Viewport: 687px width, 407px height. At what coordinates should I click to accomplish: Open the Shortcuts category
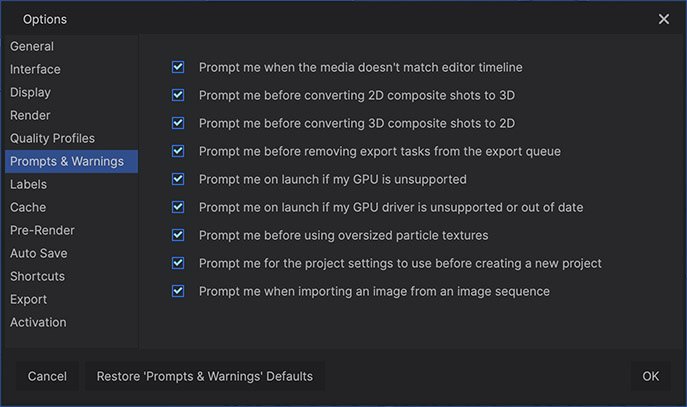(37, 276)
